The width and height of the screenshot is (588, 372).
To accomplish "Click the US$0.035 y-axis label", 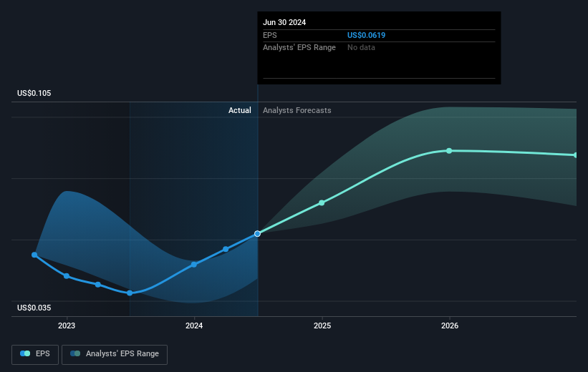I will coord(34,308).
